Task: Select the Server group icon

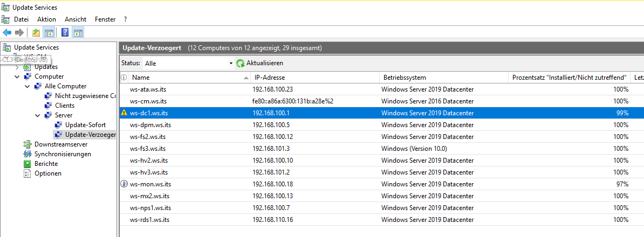Action: [x=47, y=115]
